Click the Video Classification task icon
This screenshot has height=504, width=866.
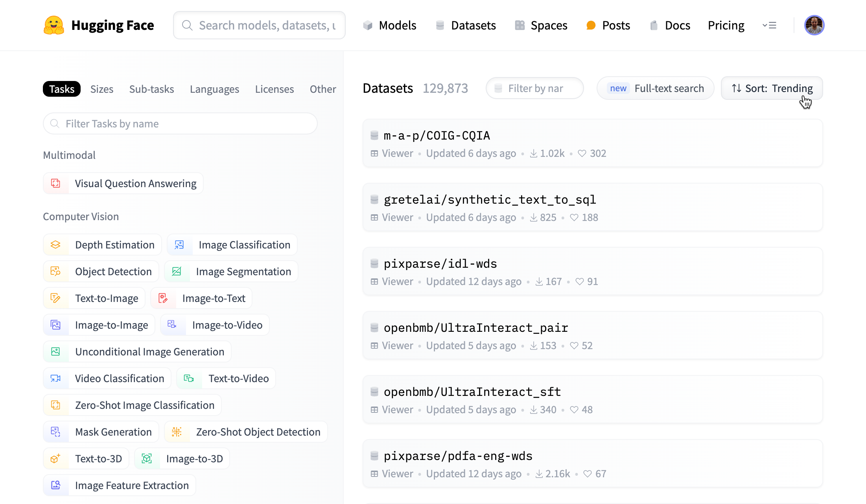(56, 378)
